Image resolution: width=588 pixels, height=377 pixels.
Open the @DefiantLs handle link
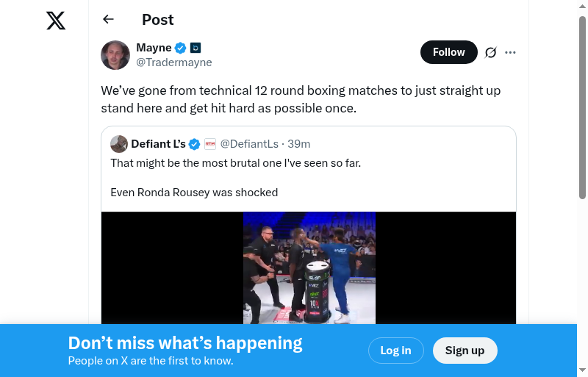[x=249, y=144]
